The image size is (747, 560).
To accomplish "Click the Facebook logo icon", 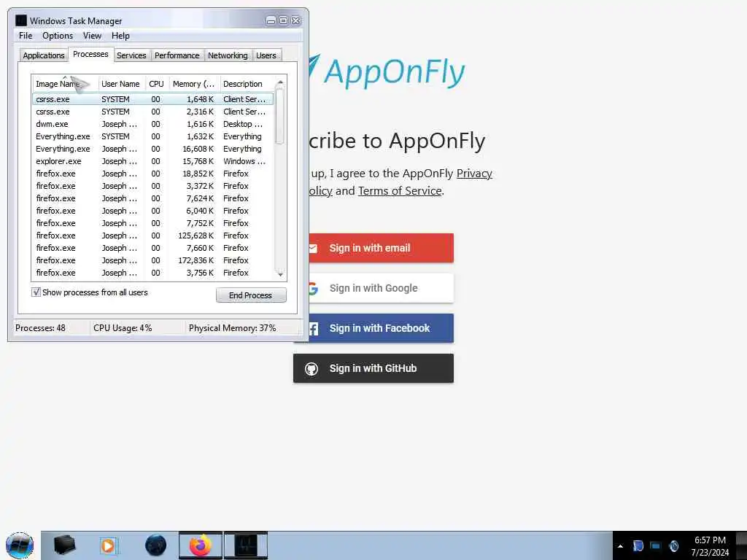I will (314, 328).
